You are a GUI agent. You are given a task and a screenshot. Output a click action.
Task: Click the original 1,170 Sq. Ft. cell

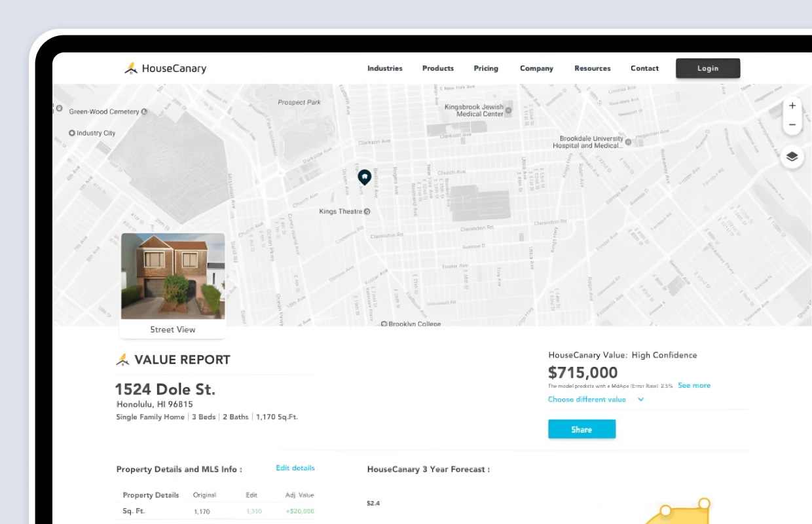pos(202,511)
